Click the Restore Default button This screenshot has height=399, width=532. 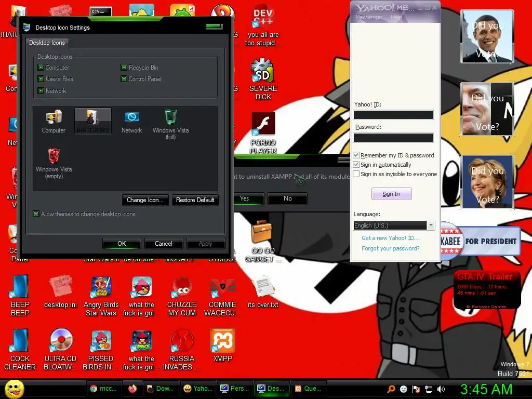pos(195,200)
